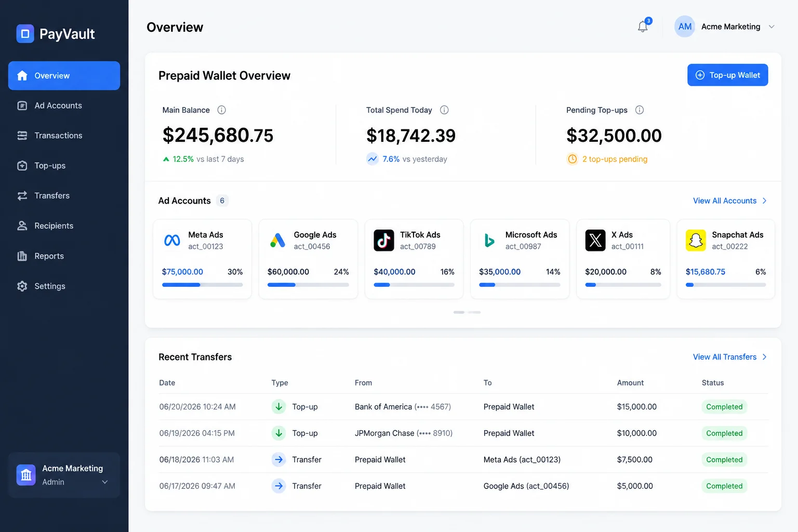Image resolution: width=798 pixels, height=532 pixels.
Task: Click the Date column header
Action: click(x=167, y=383)
